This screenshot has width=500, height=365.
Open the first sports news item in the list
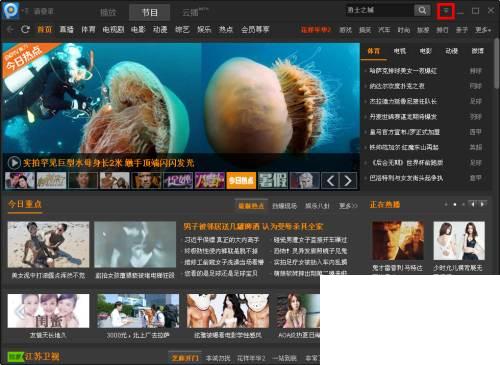coord(403,71)
